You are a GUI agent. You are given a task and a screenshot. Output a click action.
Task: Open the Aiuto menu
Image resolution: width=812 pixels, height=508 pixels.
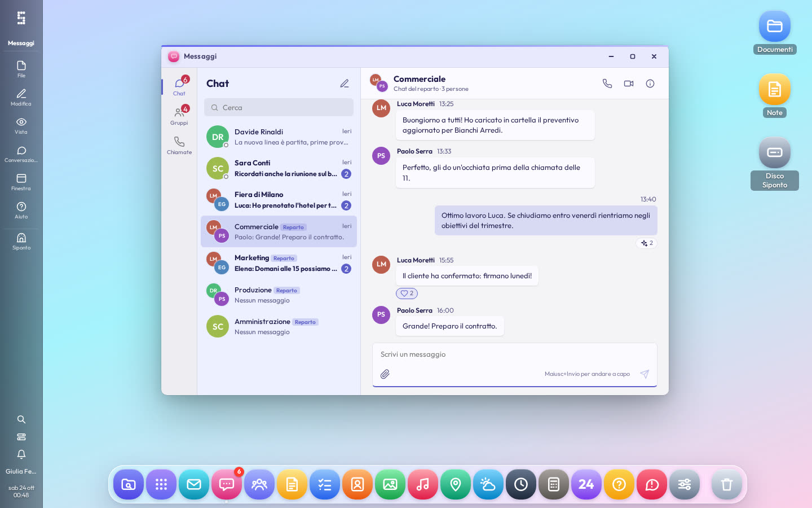pyautogui.click(x=21, y=210)
